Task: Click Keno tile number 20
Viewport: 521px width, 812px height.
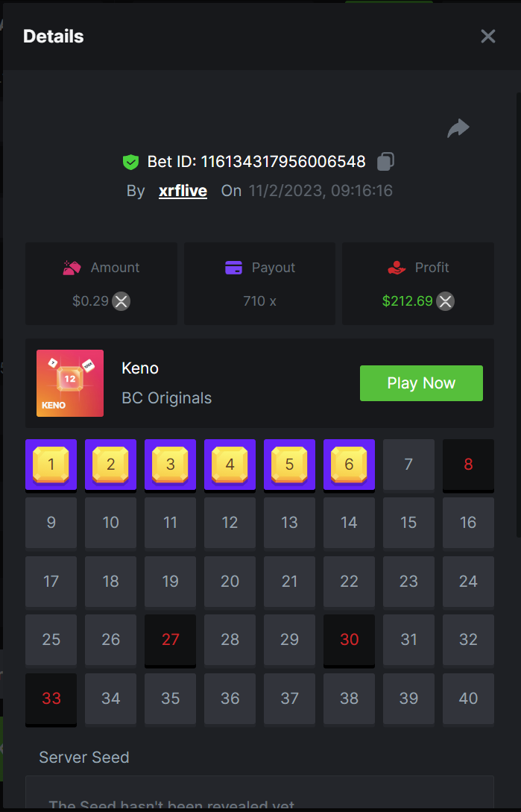Action: click(x=230, y=582)
